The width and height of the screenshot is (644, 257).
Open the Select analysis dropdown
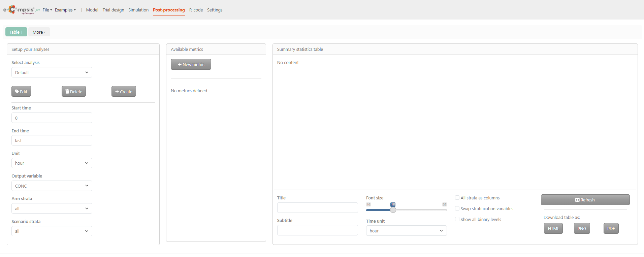[x=52, y=72]
